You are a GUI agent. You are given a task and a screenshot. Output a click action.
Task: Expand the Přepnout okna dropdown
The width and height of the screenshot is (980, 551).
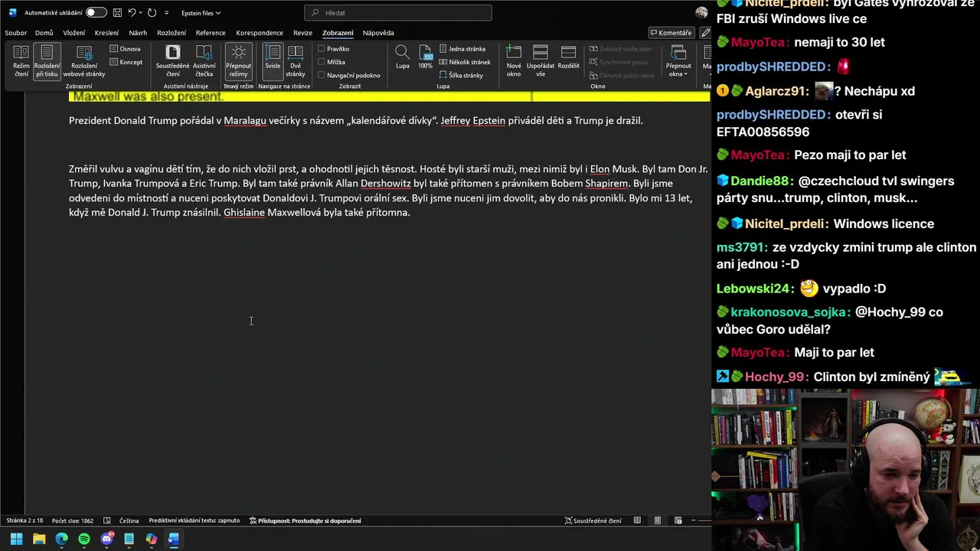[x=678, y=61]
